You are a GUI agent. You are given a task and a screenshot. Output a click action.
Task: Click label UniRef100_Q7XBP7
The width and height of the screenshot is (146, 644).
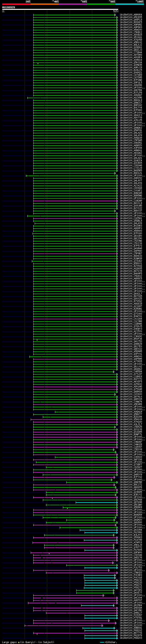(131, 464)
